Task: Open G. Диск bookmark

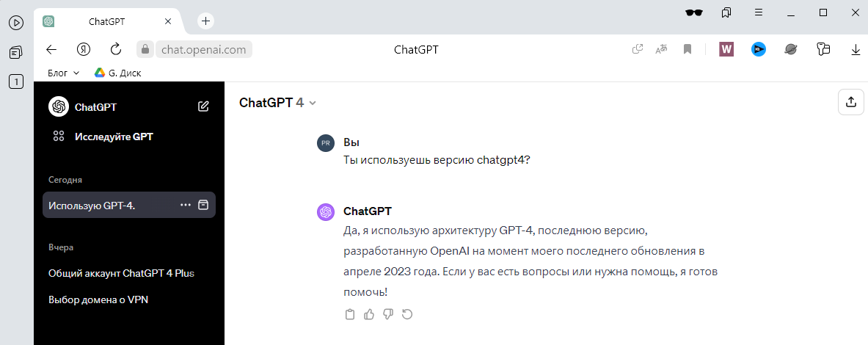Action: (x=117, y=73)
